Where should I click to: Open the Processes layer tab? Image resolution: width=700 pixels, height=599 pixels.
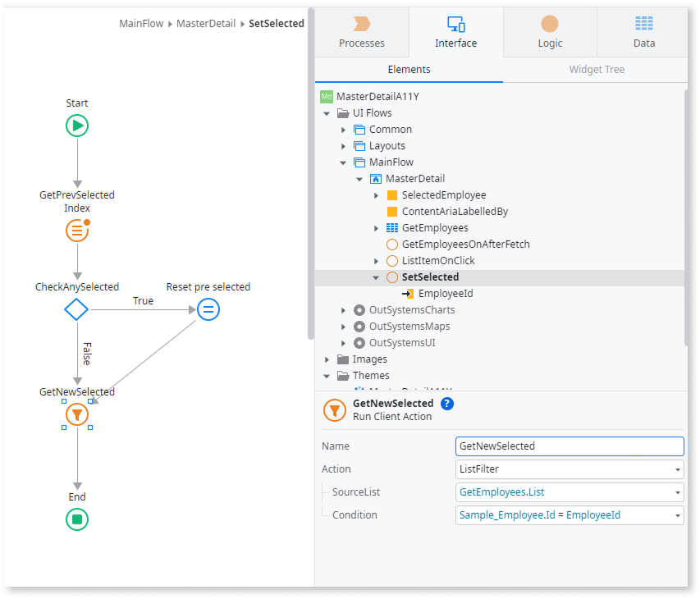[x=362, y=32]
